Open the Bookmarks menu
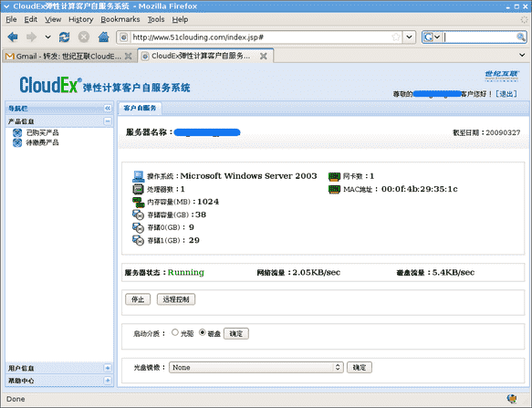 click(120, 19)
